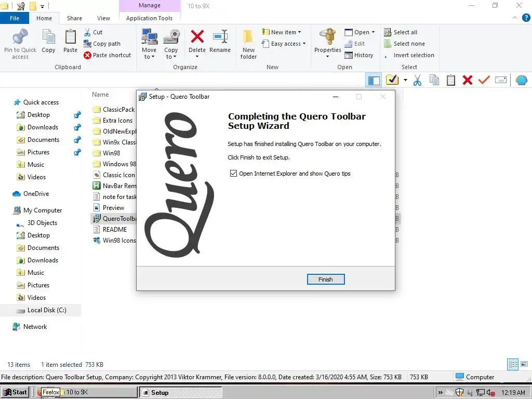
Task: Switch to the View tab
Action: pos(103,18)
